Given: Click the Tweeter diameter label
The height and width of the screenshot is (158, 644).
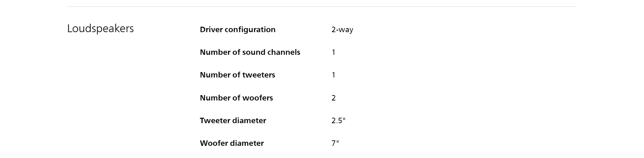Looking at the screenshot, I should tap(233, 121).
